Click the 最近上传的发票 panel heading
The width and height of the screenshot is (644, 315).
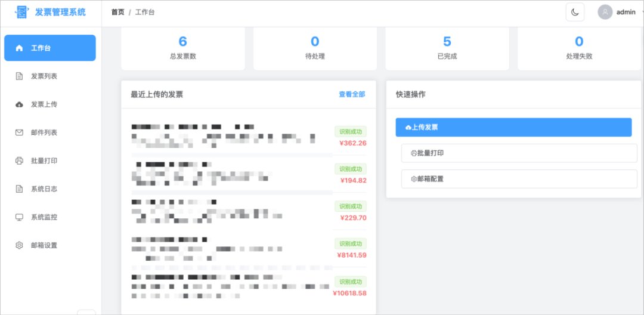tap(157, 94)
